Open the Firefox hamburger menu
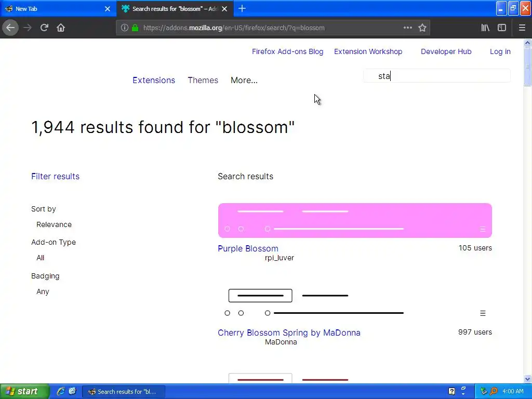Screen dimensions: 532x399 pos(522,28)
